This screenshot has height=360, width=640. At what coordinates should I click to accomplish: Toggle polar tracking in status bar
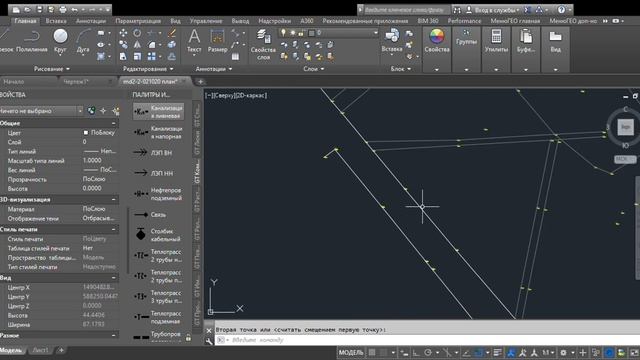click(428, 352)
